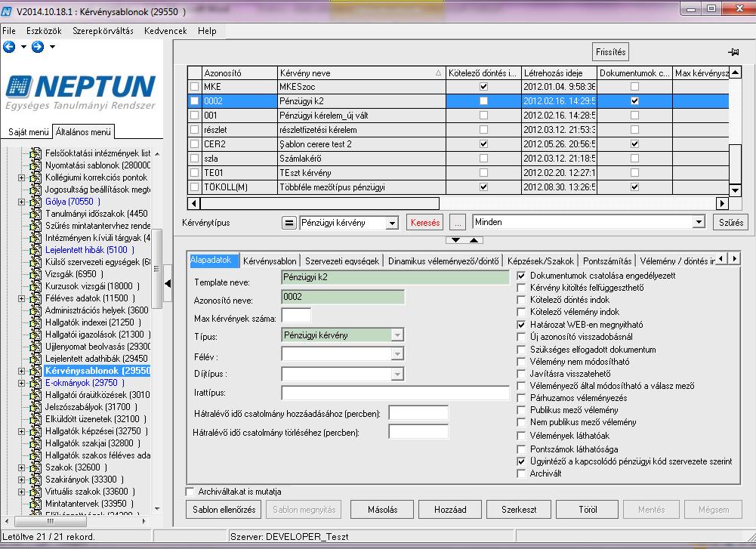This screenshot has height=549, width=756.
Task: Click the tree icon of Jelszószabályok (31700)
Action: click(x=35, y=407)
